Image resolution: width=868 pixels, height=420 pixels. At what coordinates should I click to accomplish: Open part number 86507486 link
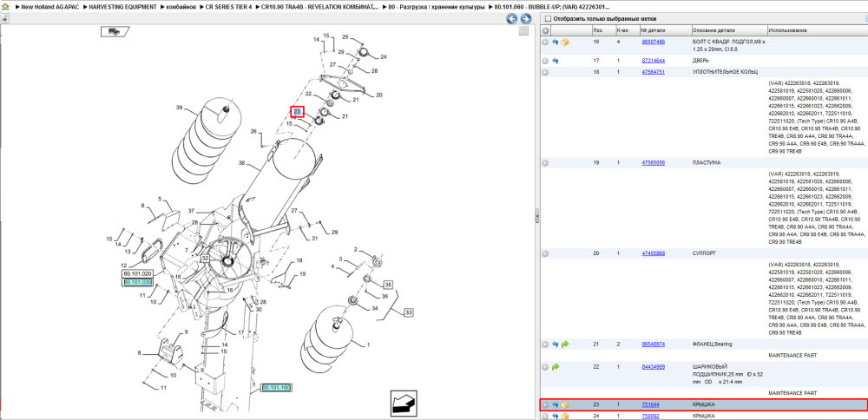pyautogui.click(x=654, y=42)
